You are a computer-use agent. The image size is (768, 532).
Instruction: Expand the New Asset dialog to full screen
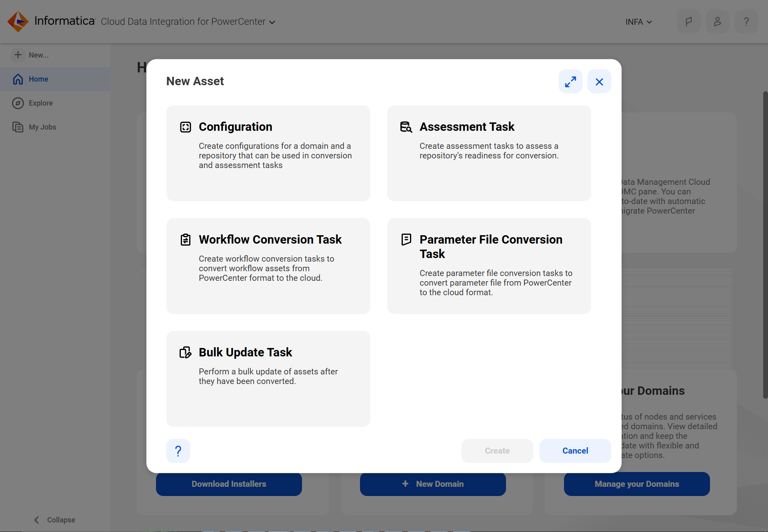coord(570,81)
